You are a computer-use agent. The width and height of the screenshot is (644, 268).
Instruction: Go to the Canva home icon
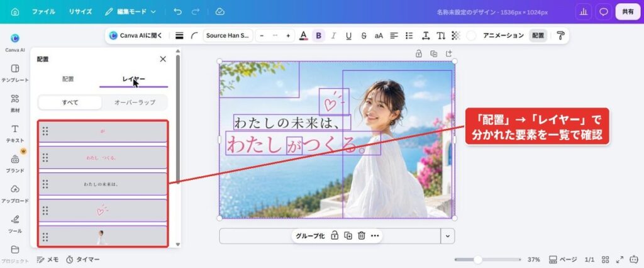(15, 12)
